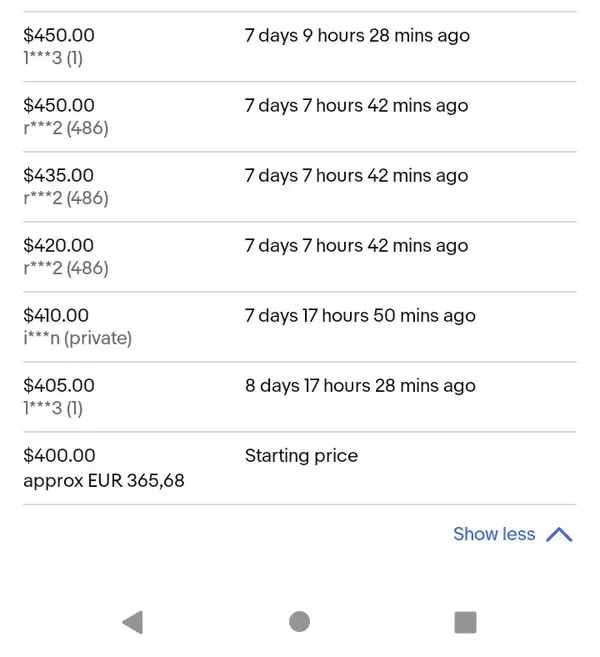Viewport: 600px width, 657px height.
Task: Tap the $435.00 bid amount
Action: [x=59, y=175]
